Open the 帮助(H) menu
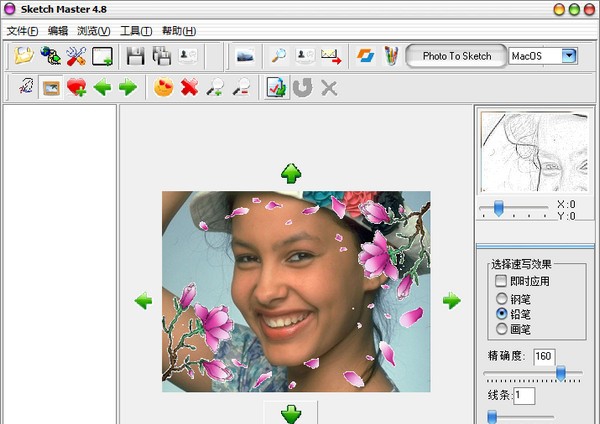600x424 pixels. pos(179,31)
